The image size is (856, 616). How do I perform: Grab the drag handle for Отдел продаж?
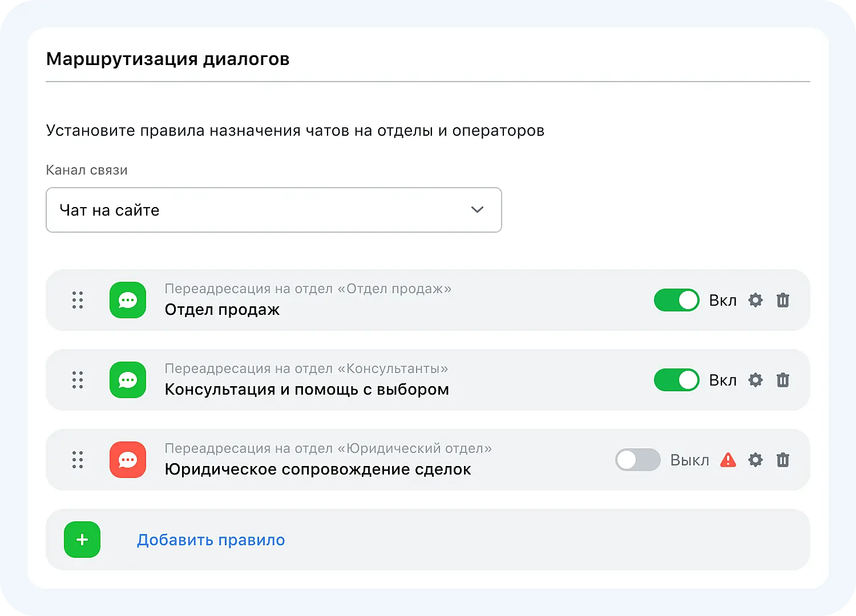point(78,300)
